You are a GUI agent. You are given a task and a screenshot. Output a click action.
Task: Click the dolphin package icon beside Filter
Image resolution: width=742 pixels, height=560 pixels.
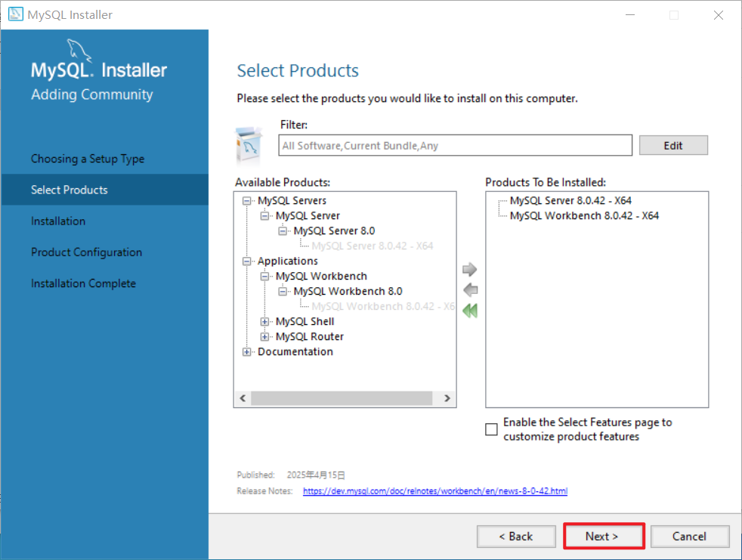pos(249,145)
